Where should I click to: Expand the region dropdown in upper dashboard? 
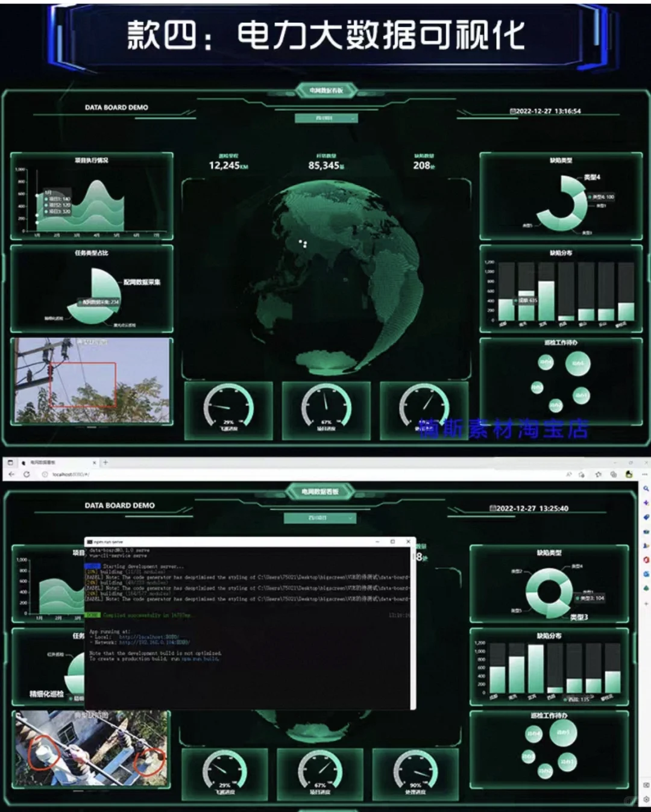326,118
